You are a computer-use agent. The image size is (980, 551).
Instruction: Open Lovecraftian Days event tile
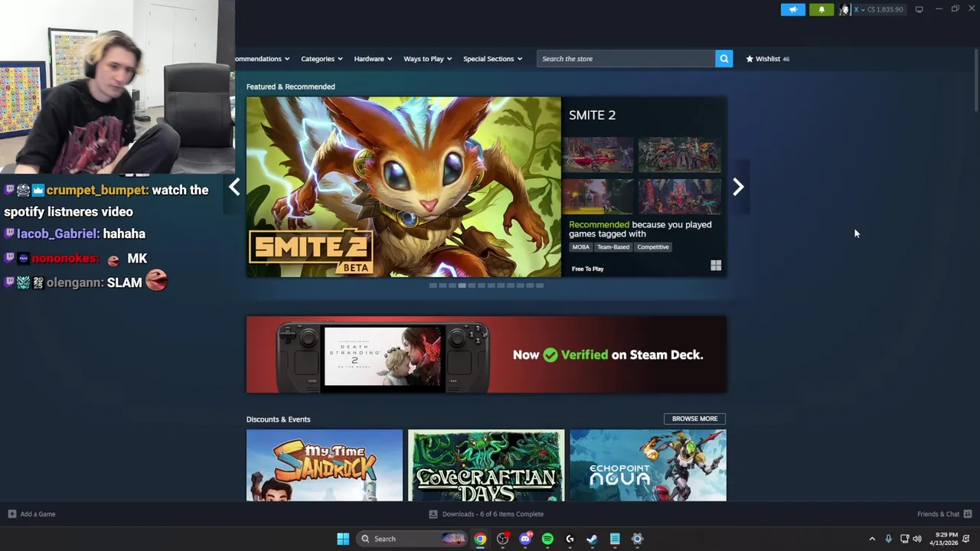tap(486, 465)
